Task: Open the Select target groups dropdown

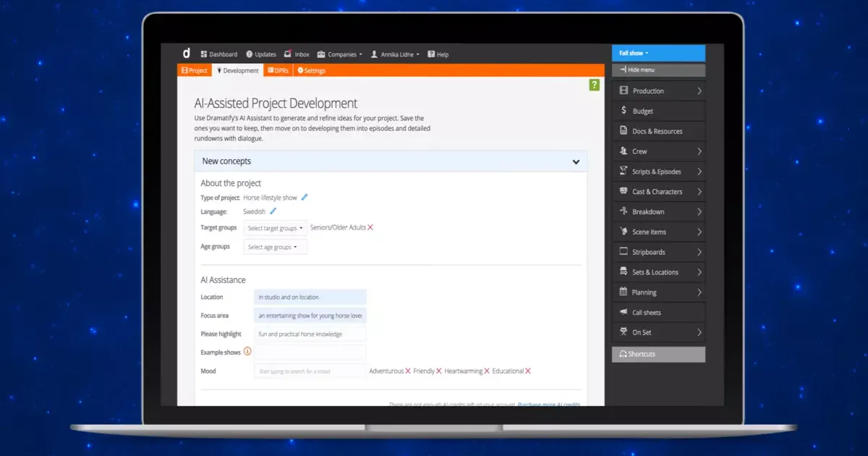Action: coord(276,228)
